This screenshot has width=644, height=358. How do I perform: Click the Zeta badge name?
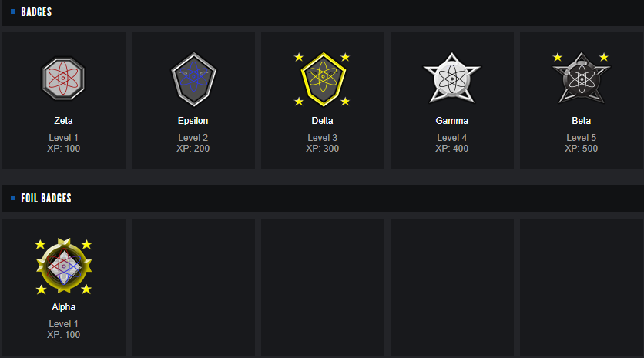[x=63, y=121]
